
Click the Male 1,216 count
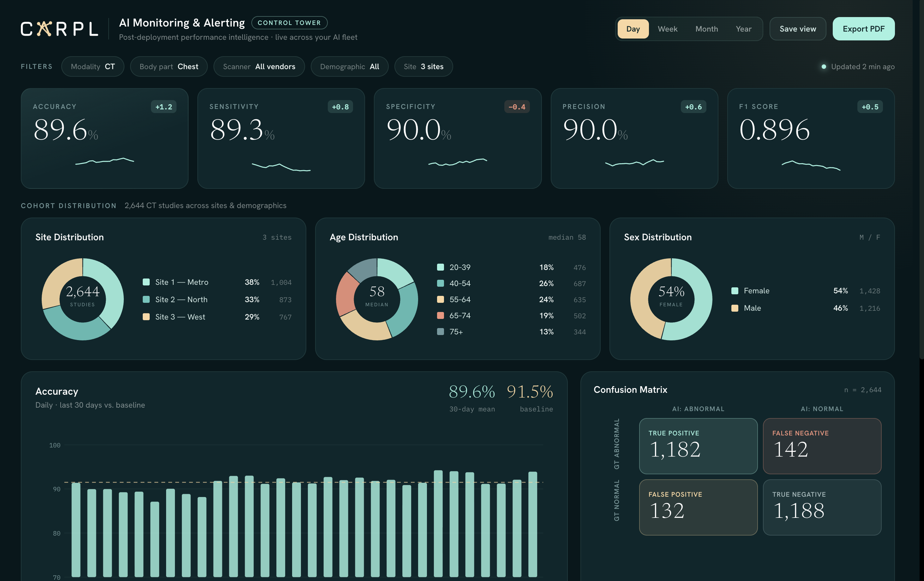[869, 308]
